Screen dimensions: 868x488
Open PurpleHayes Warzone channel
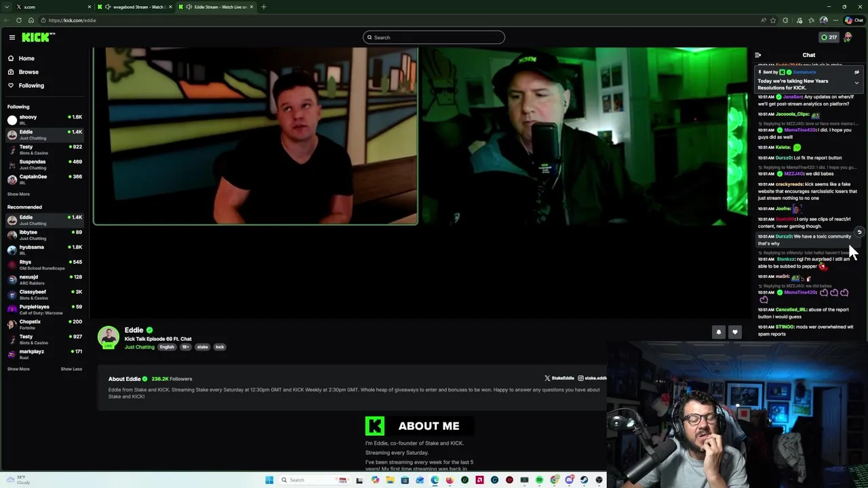pos(44,309)
